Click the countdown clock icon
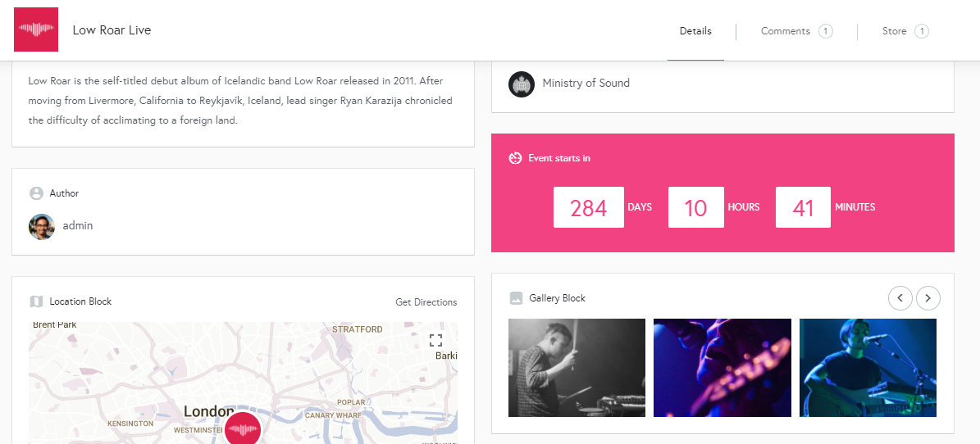The height and width of the screenshot is (444, 980). click(515, 158)
